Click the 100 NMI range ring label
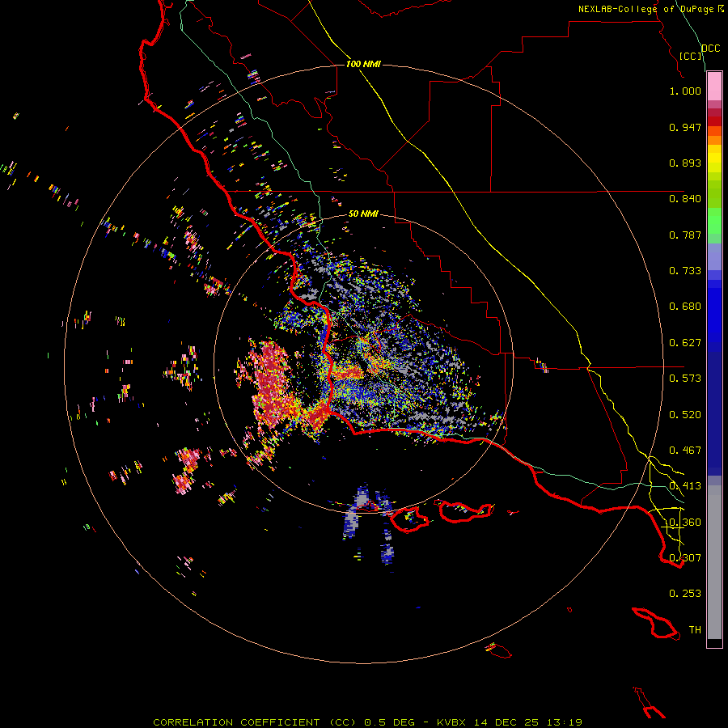 click(x=363, y=64)
